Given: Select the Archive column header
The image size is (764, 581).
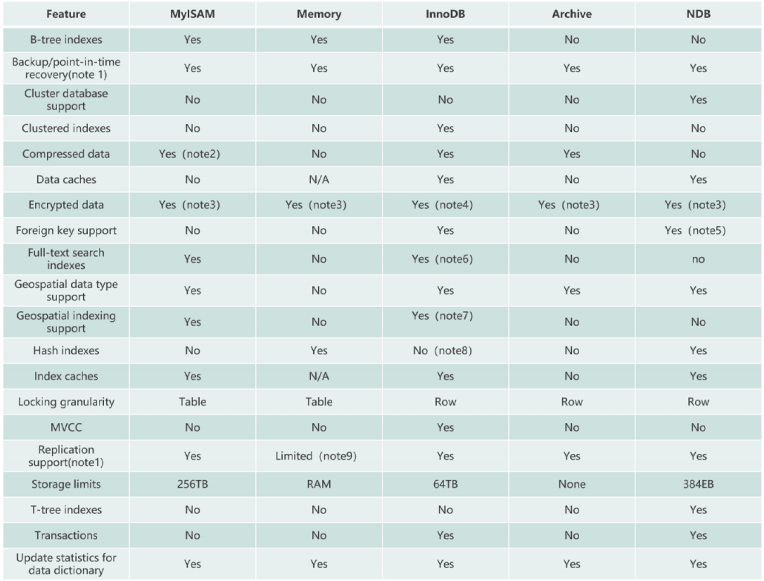Looking at the screenshot, I should pyautogui.click(x=572, y=14).
